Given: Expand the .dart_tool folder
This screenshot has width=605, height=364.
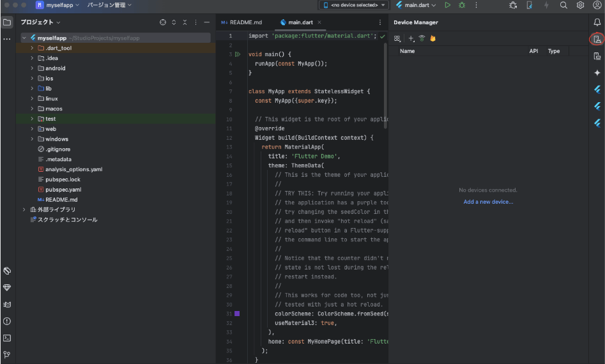Looking at the screenshot, I should pos(32,48).
